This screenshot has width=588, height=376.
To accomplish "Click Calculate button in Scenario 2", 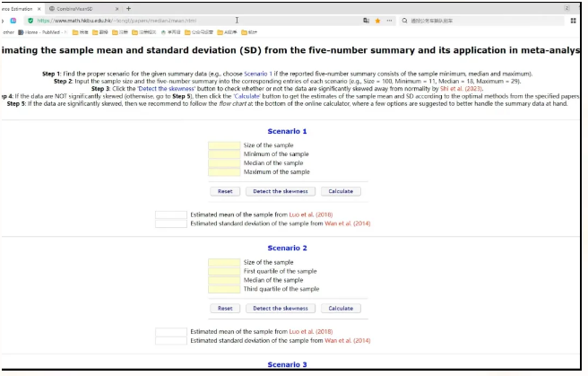I will tap(341, 309).
